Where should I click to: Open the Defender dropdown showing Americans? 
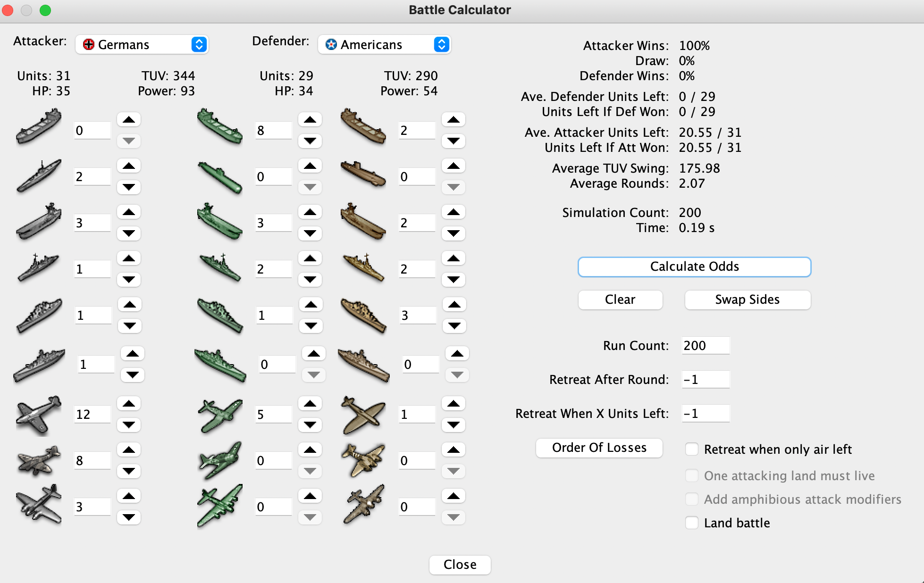tap(384, 44)
